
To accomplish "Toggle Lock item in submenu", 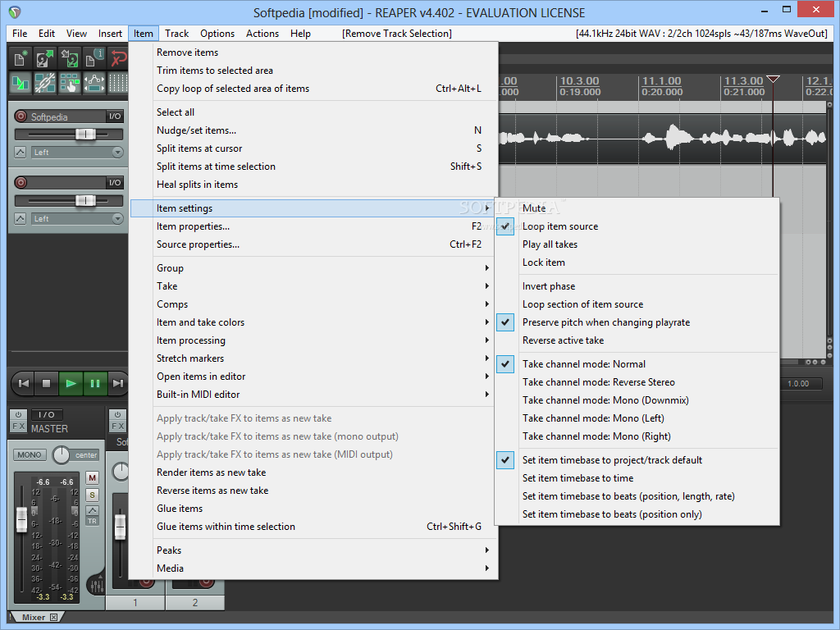I will 637,262.
